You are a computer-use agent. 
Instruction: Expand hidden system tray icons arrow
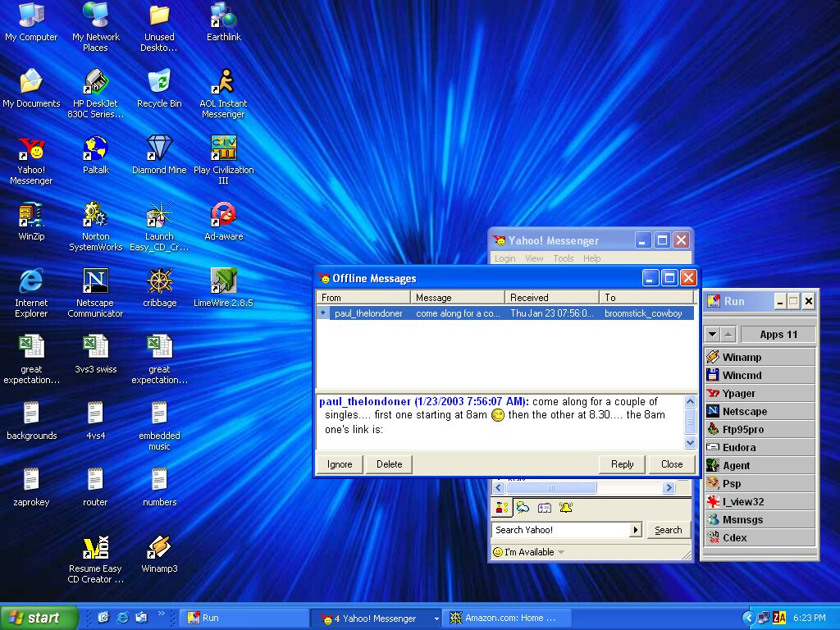748,618
